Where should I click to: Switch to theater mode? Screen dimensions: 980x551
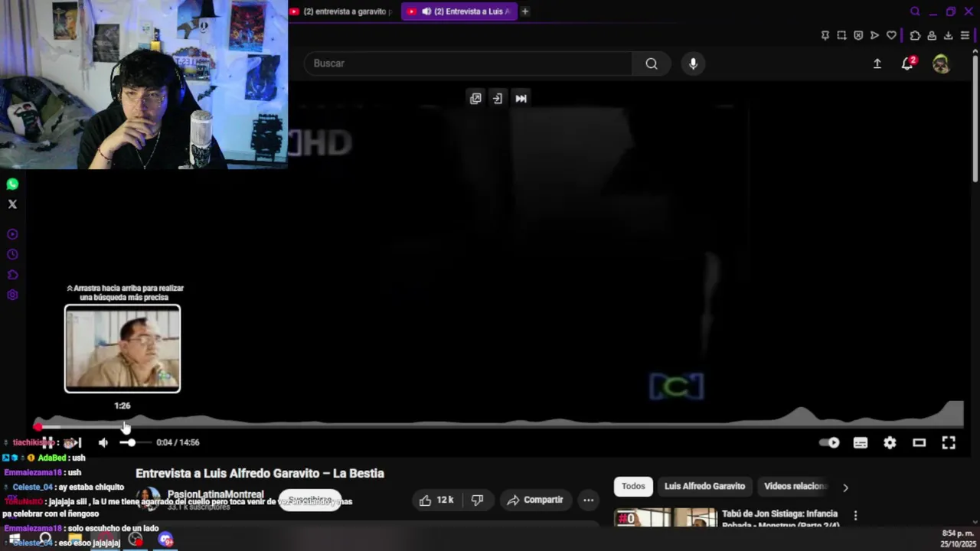click(x=920, y=442)
